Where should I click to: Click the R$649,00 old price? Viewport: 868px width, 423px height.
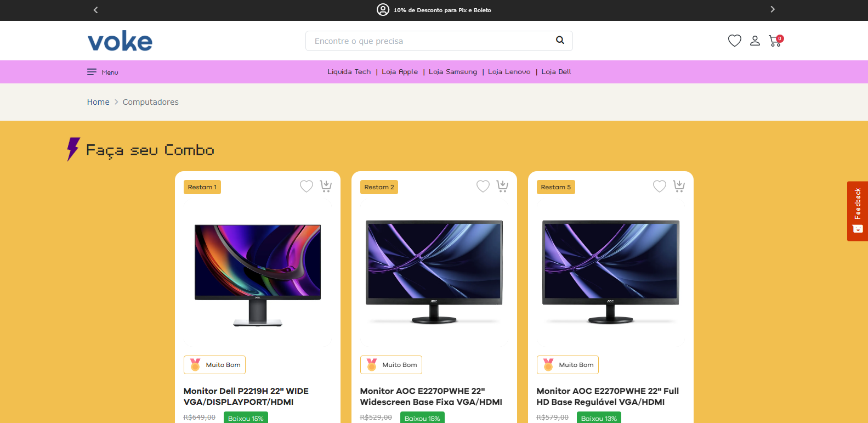(x=199, y=418)
